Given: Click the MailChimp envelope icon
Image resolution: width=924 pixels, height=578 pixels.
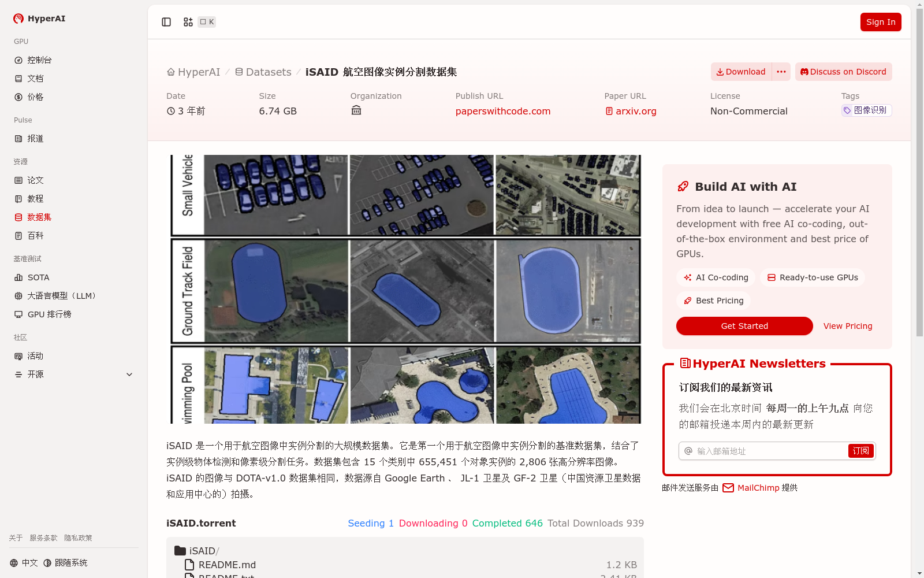Looking at the screenshot, I should tap(728, 488).
